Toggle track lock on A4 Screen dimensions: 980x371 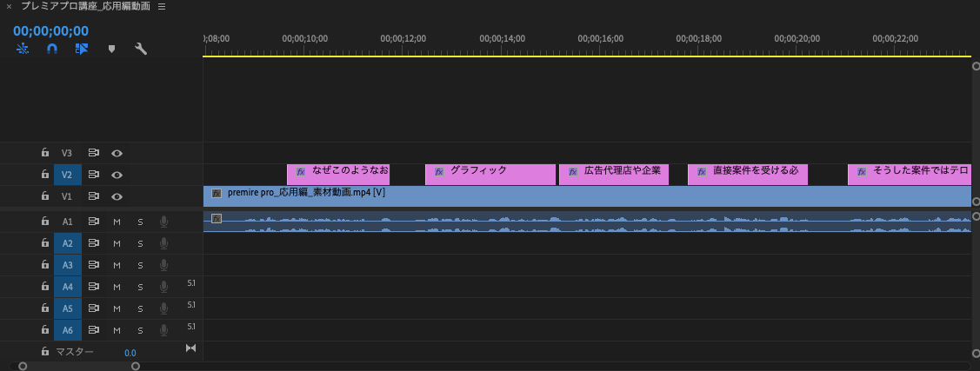click(44, 287)
